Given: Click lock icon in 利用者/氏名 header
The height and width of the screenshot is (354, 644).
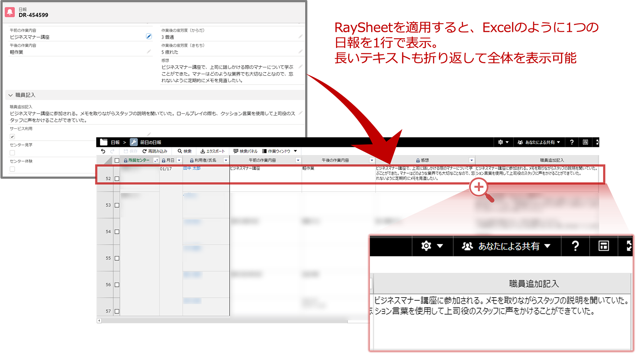Looking at the screenshot, I should coord(192,161).
